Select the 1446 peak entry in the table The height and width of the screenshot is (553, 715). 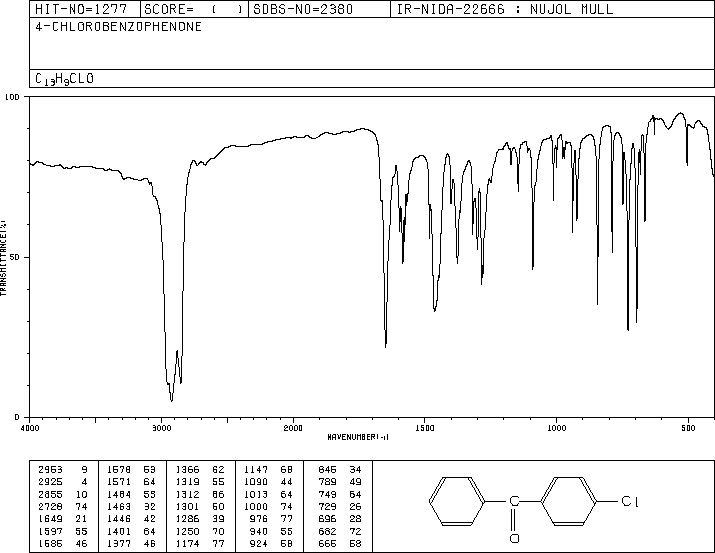click(131, 519)
